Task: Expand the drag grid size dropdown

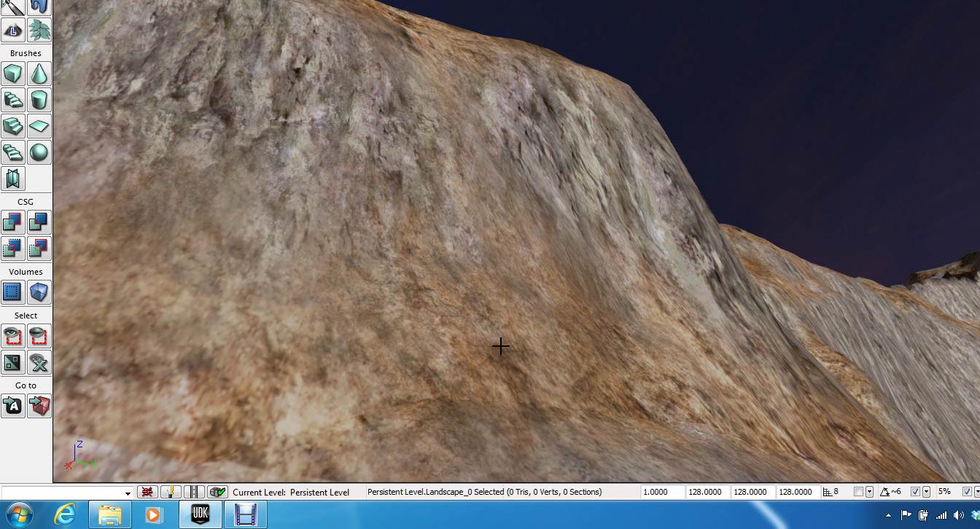Action: (869, 492)
